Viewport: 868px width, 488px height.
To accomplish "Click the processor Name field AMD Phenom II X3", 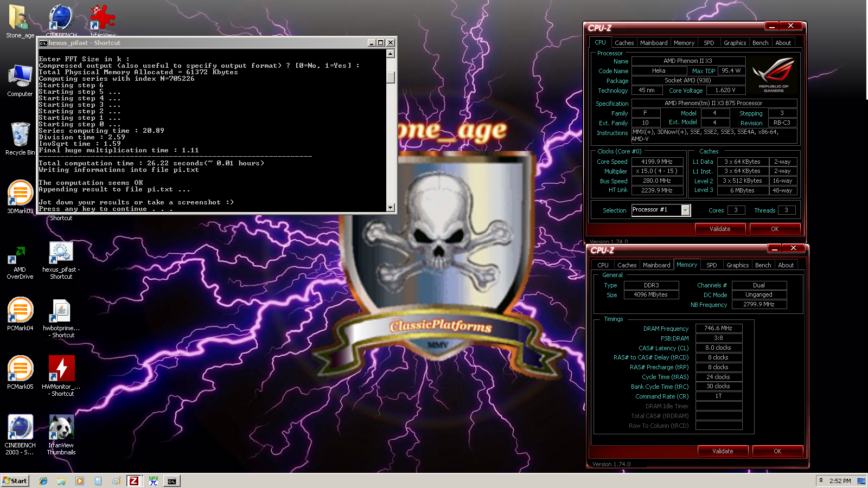I will [x=688, y=61].
